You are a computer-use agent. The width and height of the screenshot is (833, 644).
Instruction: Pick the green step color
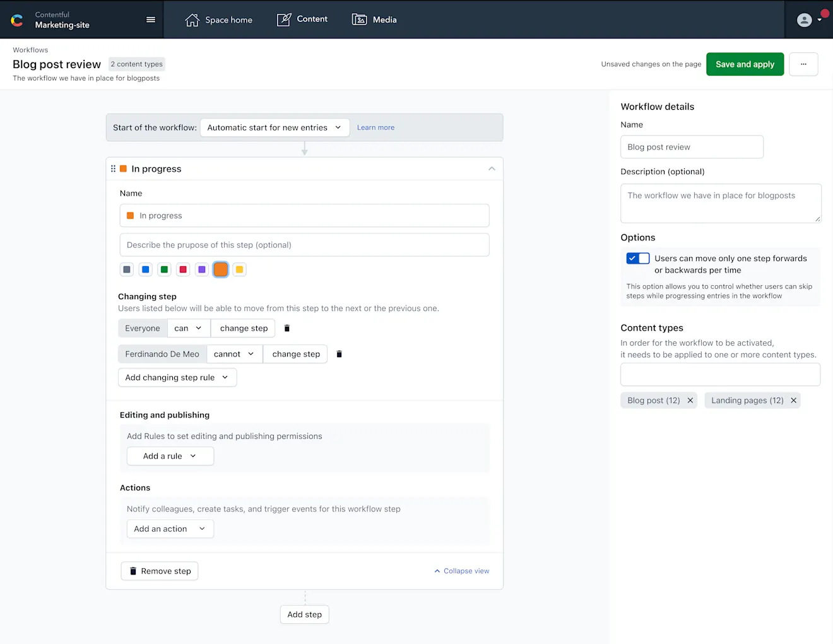164,269
